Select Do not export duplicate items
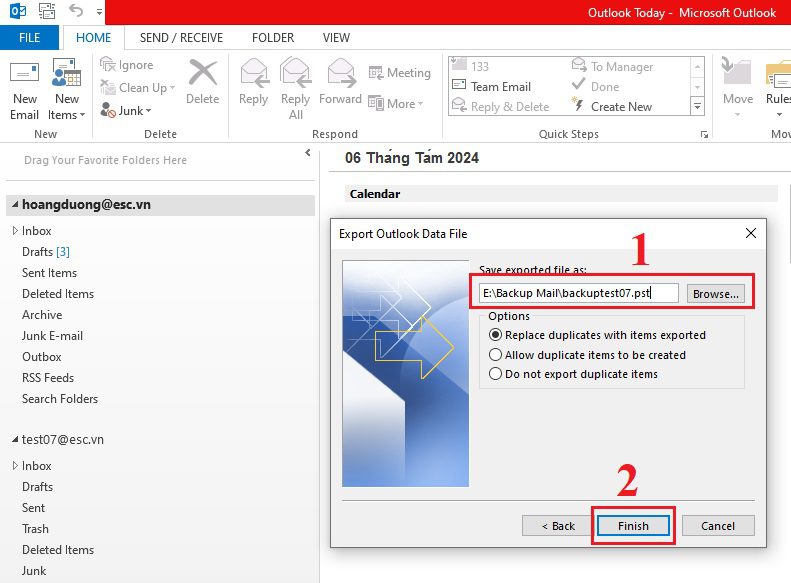This screenshot has height=583, width=791. 495,374
